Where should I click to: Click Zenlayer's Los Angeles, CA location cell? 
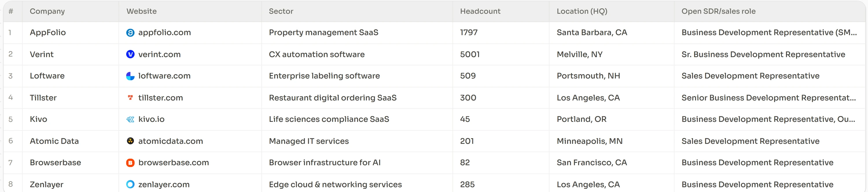coord(612,184)
